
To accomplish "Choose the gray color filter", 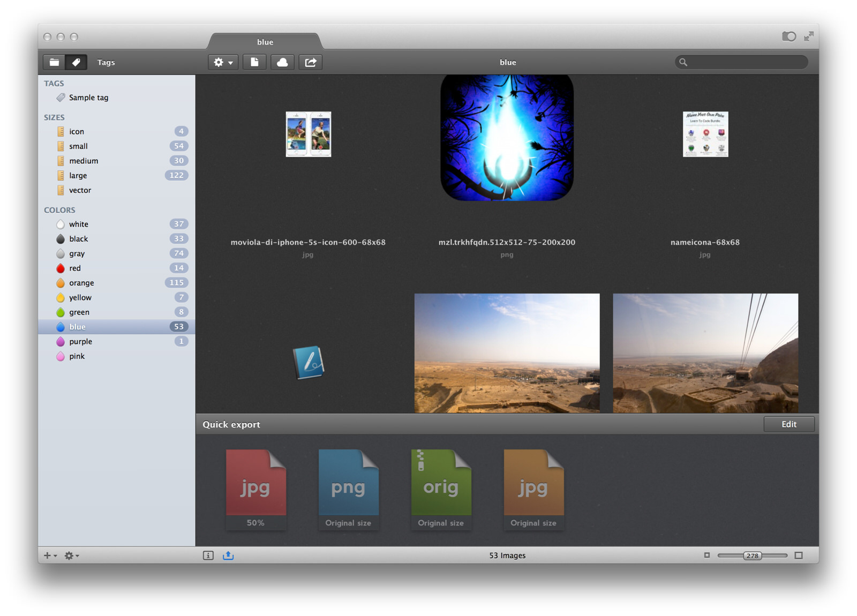I will pyautogui.click(x=116, y=253).
